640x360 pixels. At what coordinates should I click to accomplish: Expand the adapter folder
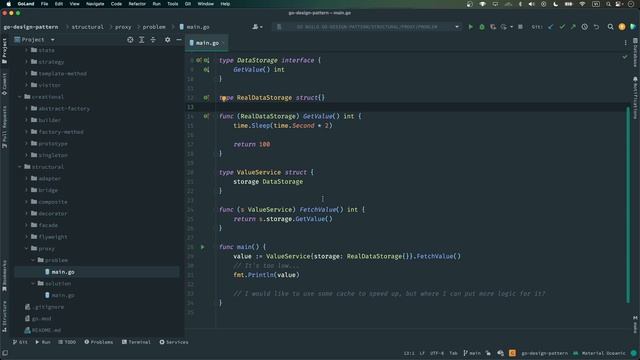[27, 178]
